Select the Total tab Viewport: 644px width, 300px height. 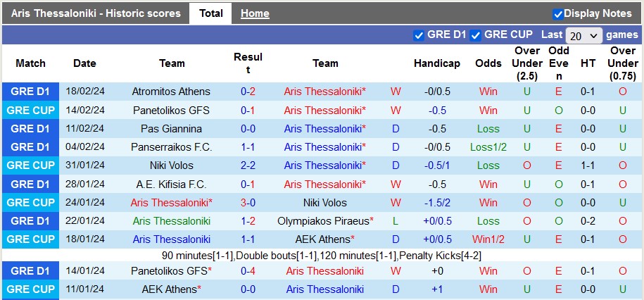click(210, 13)
